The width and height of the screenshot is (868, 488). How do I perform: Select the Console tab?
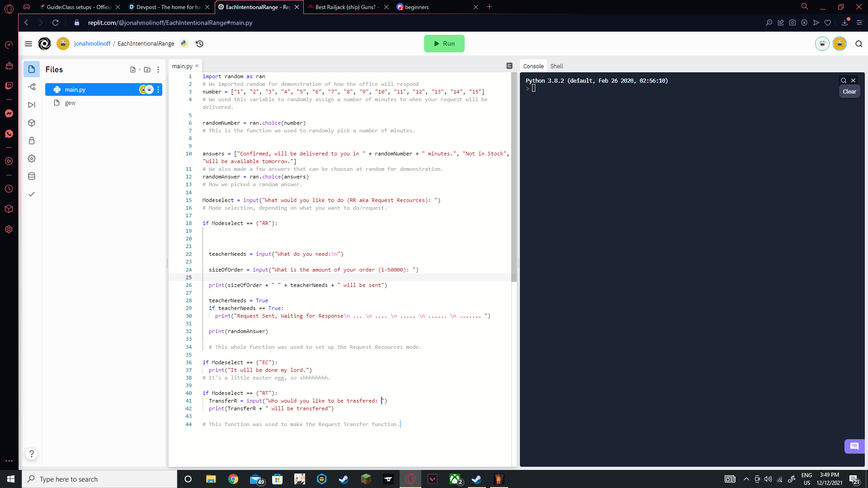point(533,66)
